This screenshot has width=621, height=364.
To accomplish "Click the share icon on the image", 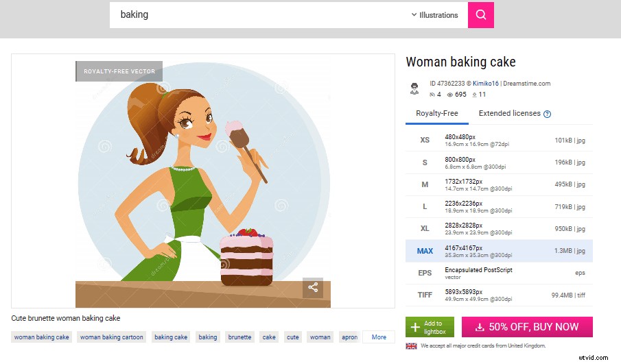I will (313, 288).
